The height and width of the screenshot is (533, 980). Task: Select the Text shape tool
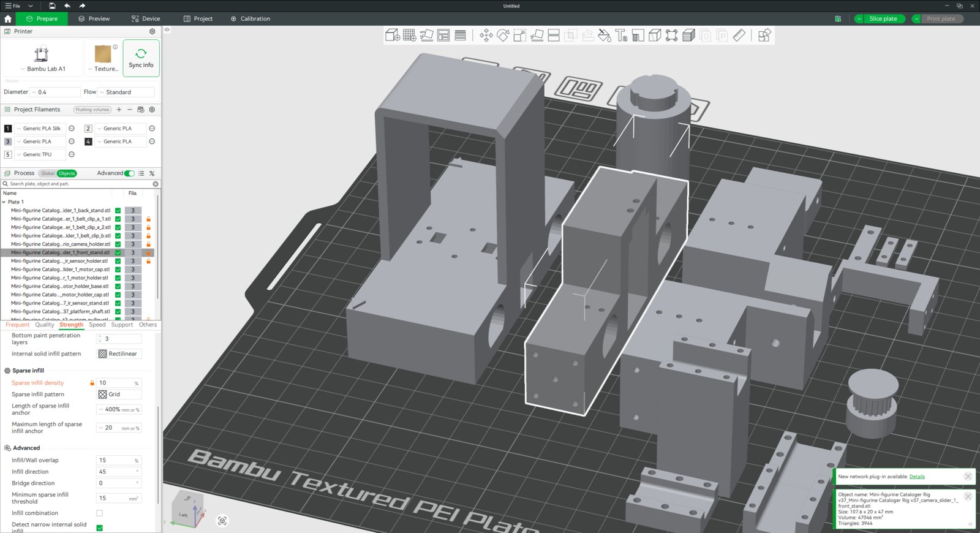point(621,36)
